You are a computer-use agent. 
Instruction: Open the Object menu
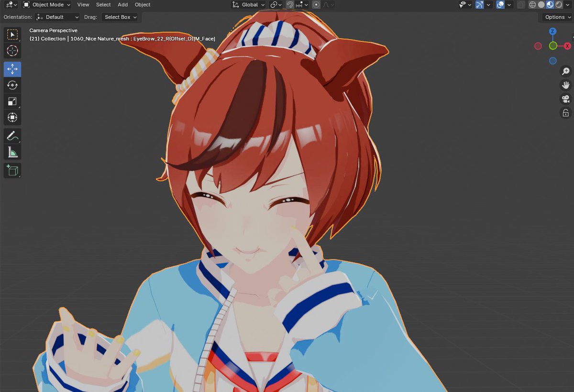click(143, 5)
